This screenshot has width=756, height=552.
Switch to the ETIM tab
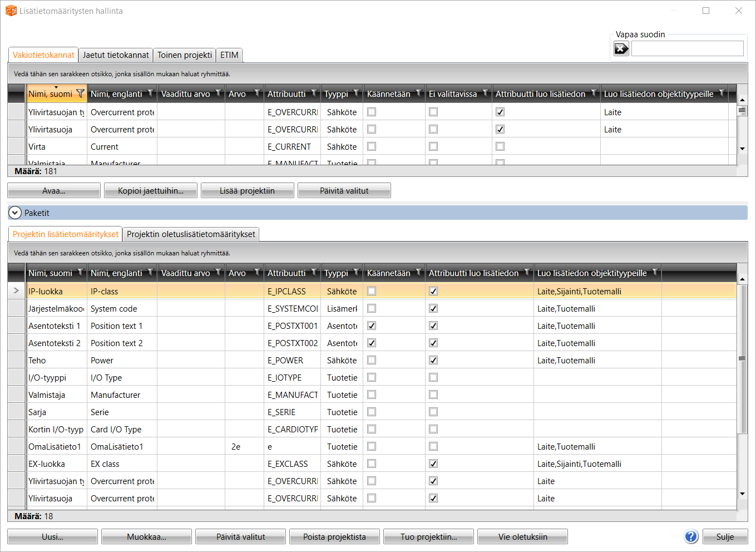tap(229, 55)
